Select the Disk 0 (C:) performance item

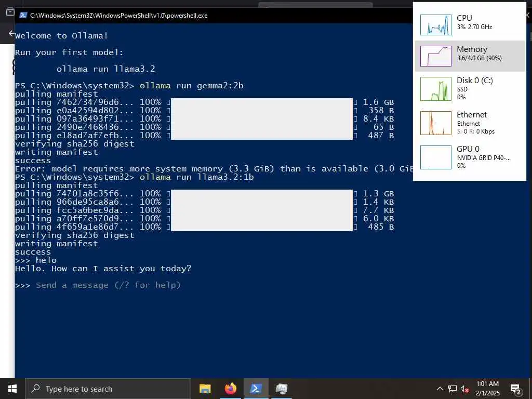pyautogui.click(x=470, y=88)
